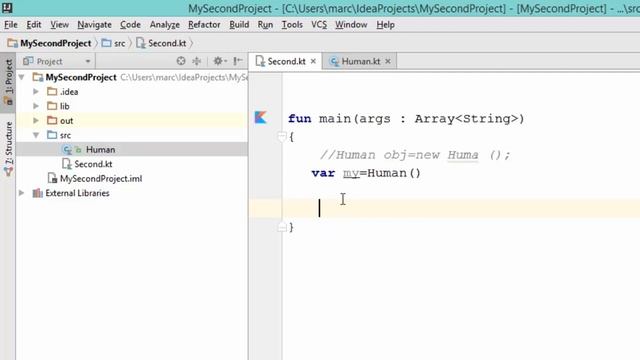Select MySecondProject.iml file
The height and width of the screenshot is (360, 640).
pos(101,179)
